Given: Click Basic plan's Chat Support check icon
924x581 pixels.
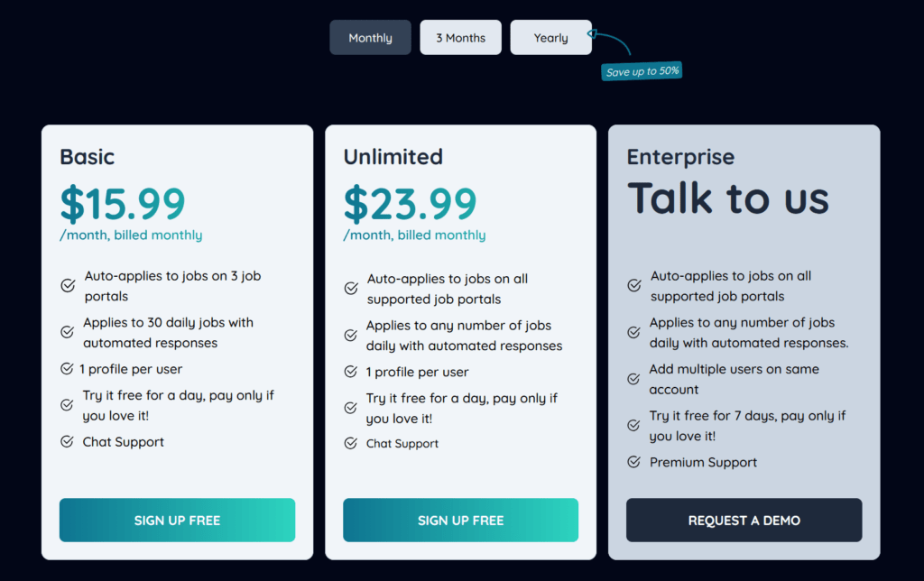Looking at the screenshot, I should click(x=68, y=442).
